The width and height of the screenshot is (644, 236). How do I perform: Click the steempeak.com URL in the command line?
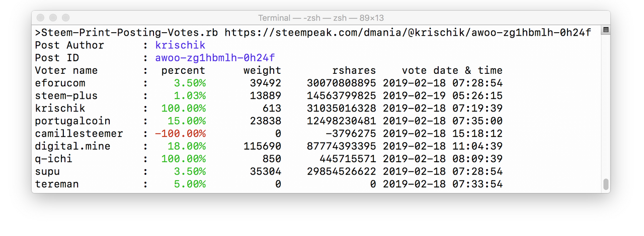click(408, 33)
